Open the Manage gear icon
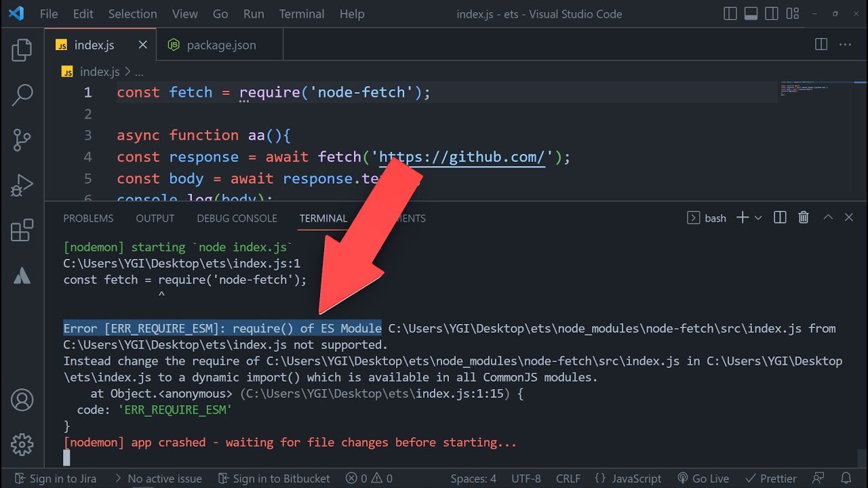This screenshot has width=868, height=488. point(22,445)
